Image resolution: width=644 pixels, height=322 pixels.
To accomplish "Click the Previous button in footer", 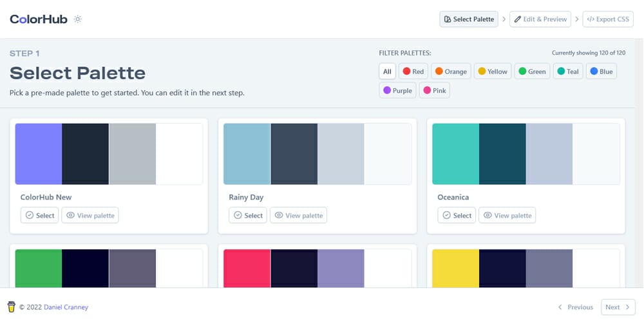I will pyautogui.click(x=575, y=307).
